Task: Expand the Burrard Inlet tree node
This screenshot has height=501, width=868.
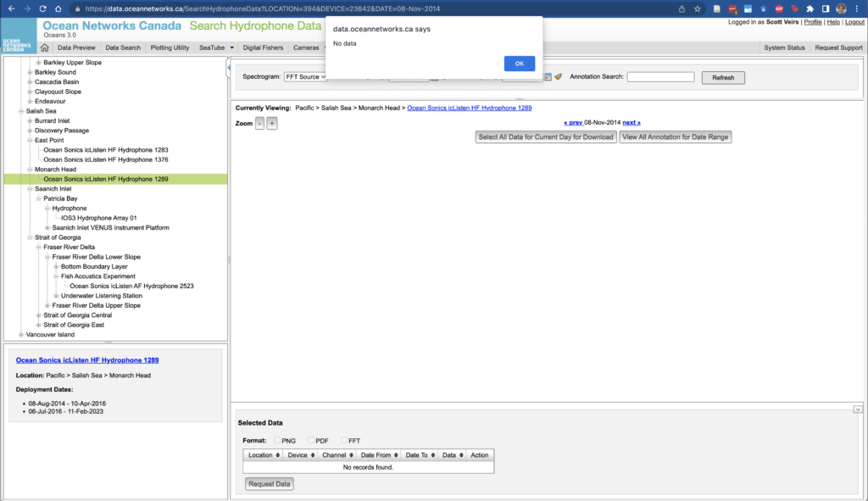Action: pyautogui.click(x=30, y=120)
